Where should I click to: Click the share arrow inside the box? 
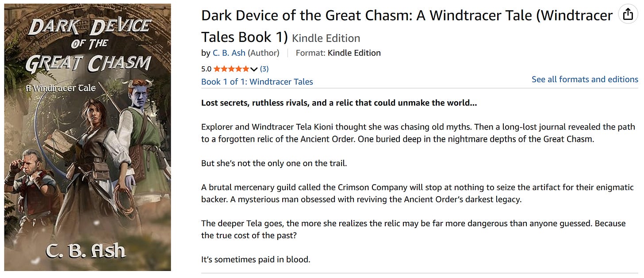[629, 13]
